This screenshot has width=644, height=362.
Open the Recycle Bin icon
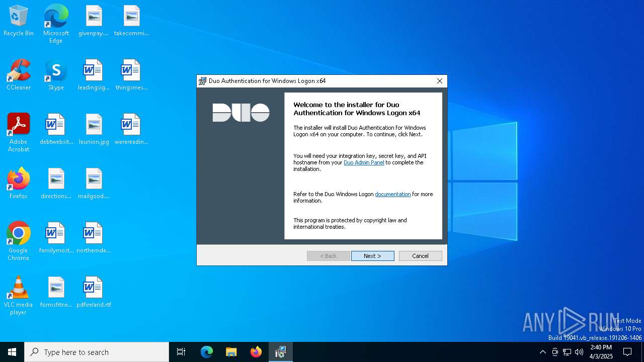click(19, 21)
